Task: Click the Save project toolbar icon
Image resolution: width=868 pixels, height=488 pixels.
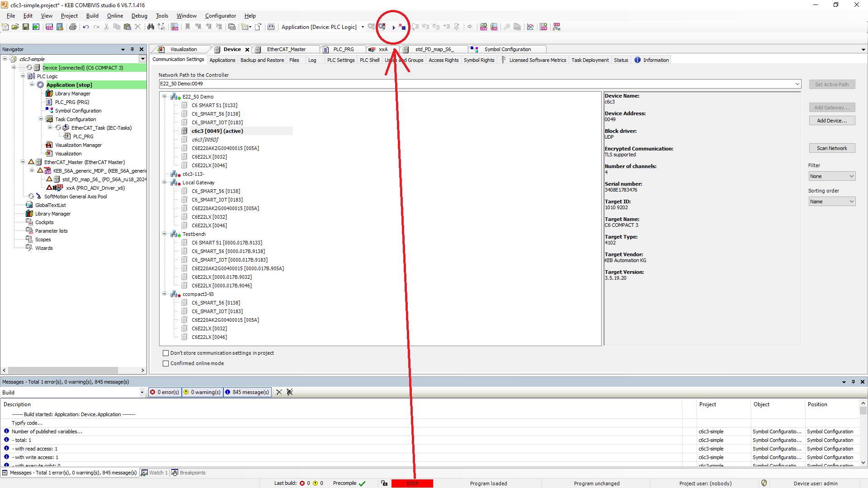Action: point(26,27)
